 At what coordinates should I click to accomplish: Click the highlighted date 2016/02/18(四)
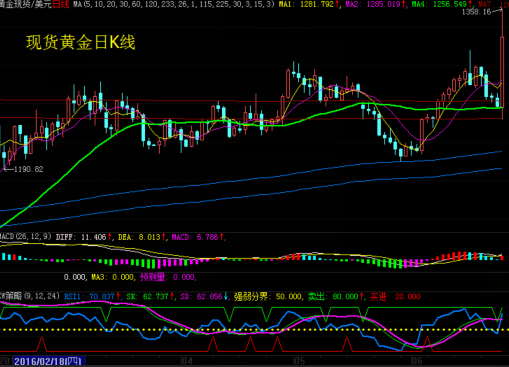[49, 361]
